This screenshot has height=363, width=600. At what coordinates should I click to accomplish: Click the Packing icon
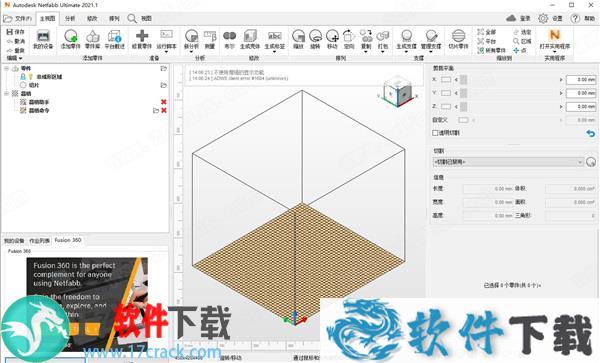pos(383,36)
